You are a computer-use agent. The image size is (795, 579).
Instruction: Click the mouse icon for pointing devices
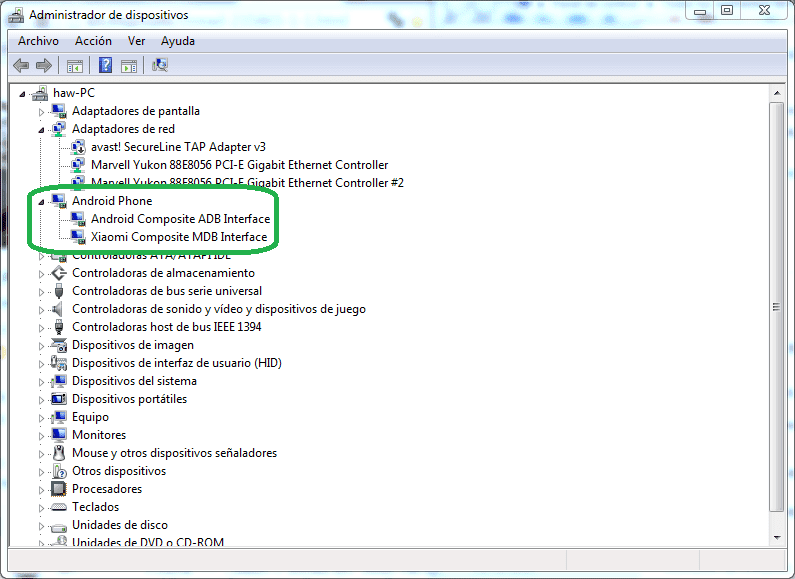click(x=59, y=453)
